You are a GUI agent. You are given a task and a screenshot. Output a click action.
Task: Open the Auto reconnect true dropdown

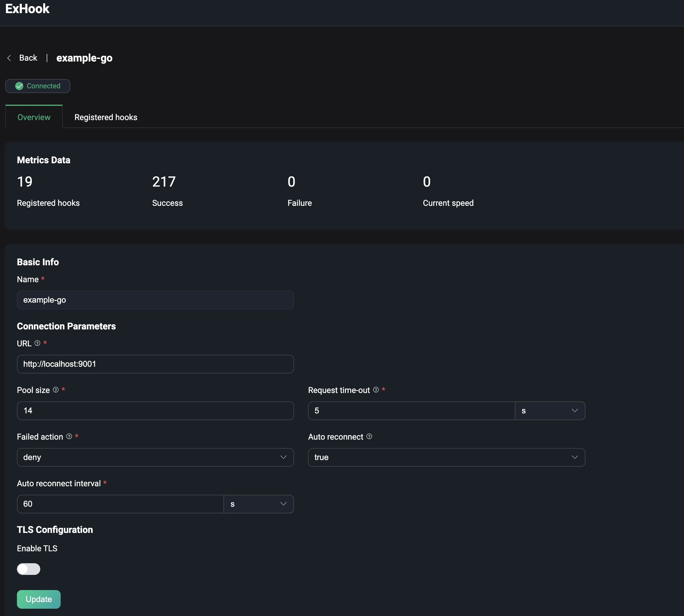point(446,457)
